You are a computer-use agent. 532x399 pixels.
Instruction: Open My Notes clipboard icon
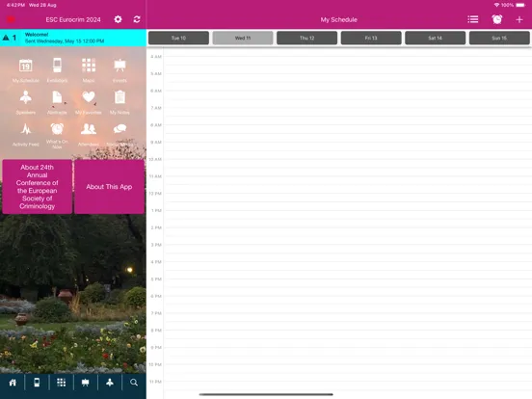point(120,97)
